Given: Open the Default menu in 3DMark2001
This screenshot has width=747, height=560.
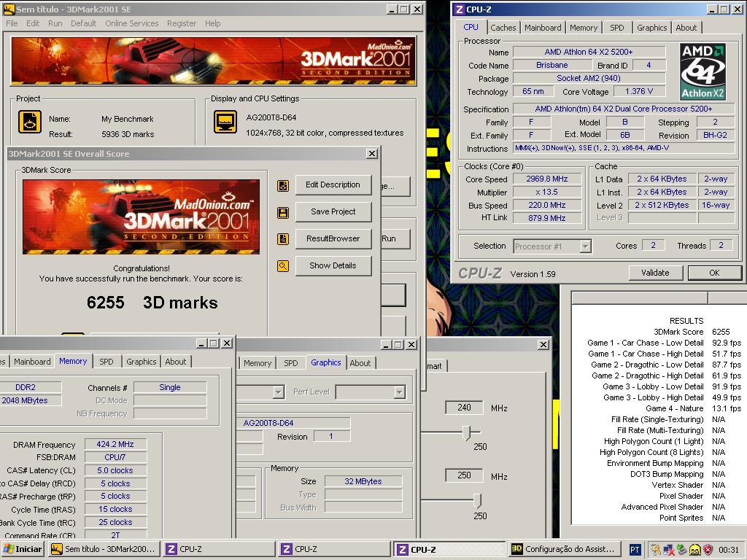Looking at the screenshot, I should (x=83, y=23).
